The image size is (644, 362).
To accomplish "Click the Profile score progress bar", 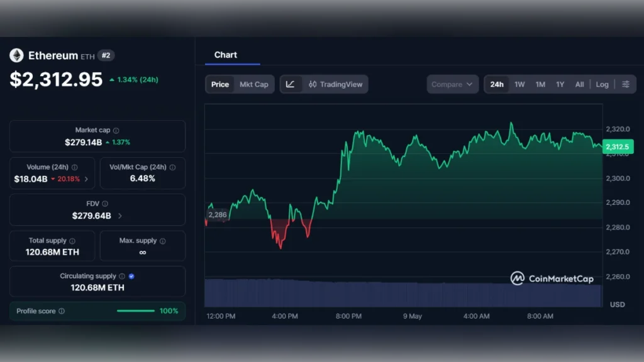I will [x=136, y=311].
